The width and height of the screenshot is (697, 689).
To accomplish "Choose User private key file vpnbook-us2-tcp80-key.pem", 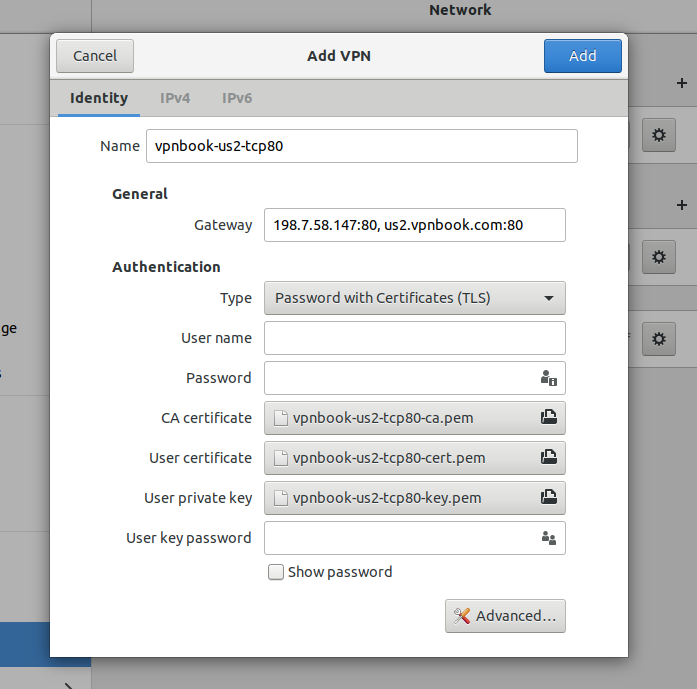I will point(415,498).
